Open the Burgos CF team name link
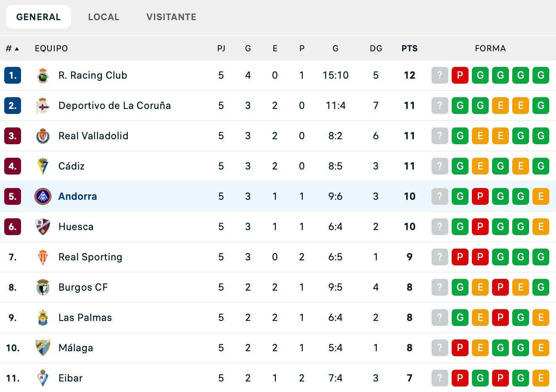 (83, 287)
